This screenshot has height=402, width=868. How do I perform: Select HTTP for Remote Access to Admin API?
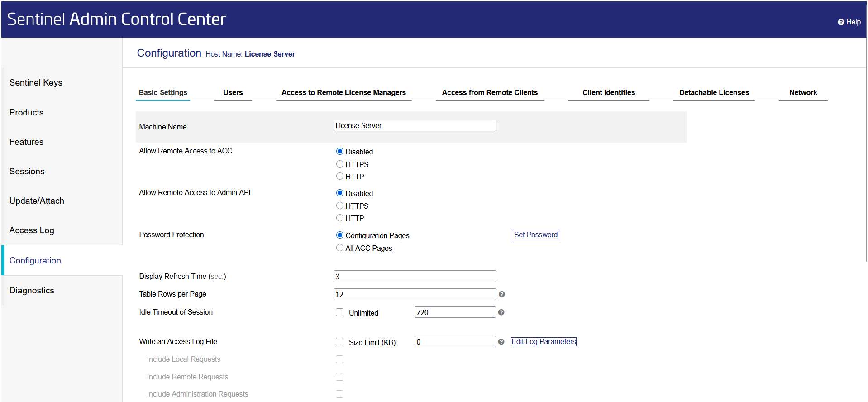pos(340,218)
